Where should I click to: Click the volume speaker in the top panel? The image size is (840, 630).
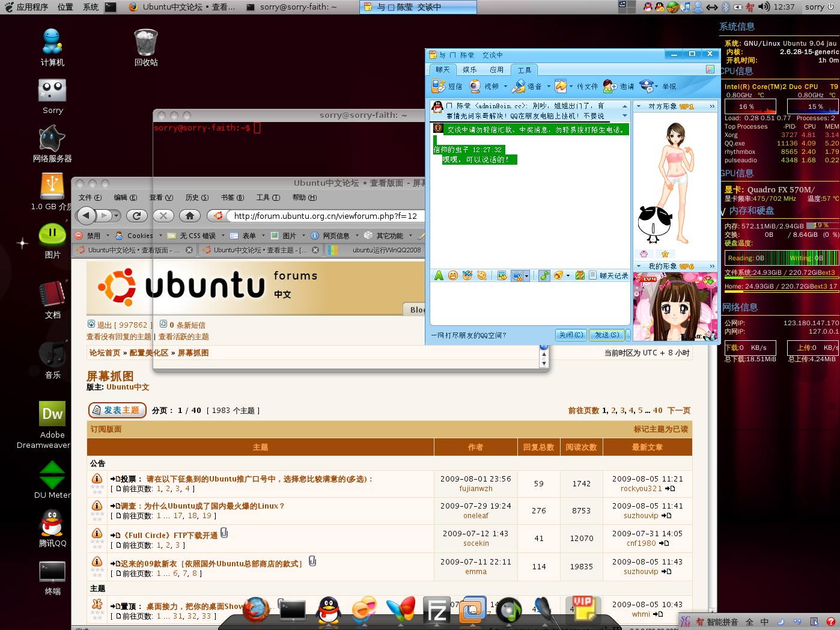point(764,7)
